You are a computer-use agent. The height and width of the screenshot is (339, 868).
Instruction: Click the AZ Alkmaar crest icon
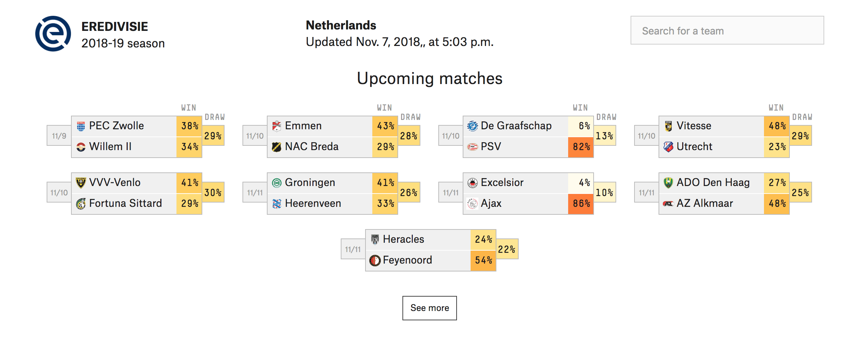668,204
